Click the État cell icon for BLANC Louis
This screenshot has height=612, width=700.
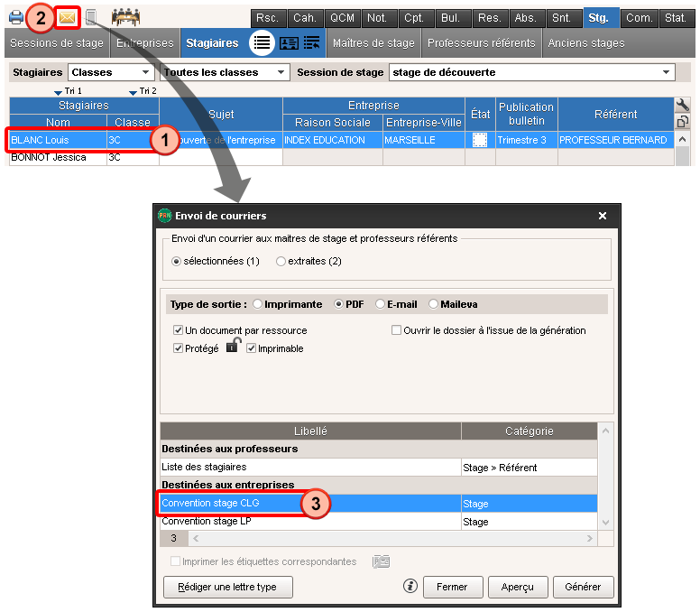click(480, 140)
